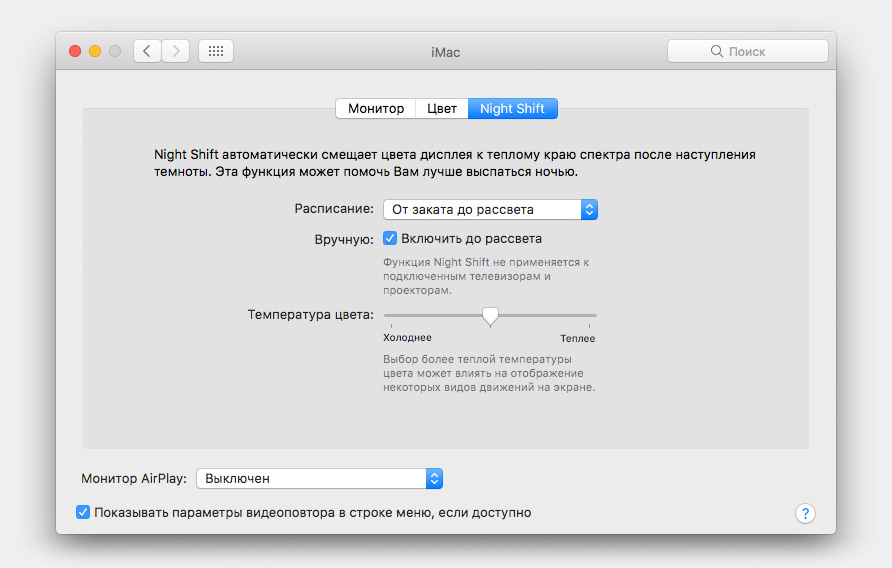892x568 pixels.
Task: Go forward with the right chevron button
Action: (x=176, y=51)
